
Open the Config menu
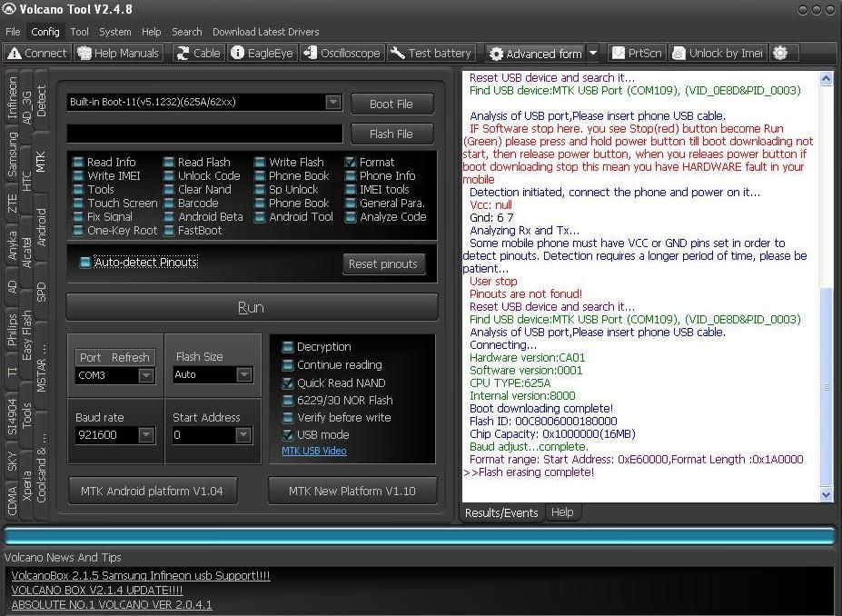coord(45,32)
